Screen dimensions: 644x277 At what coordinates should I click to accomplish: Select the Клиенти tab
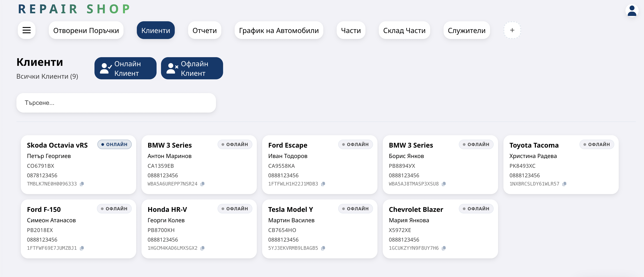point(155,30)
